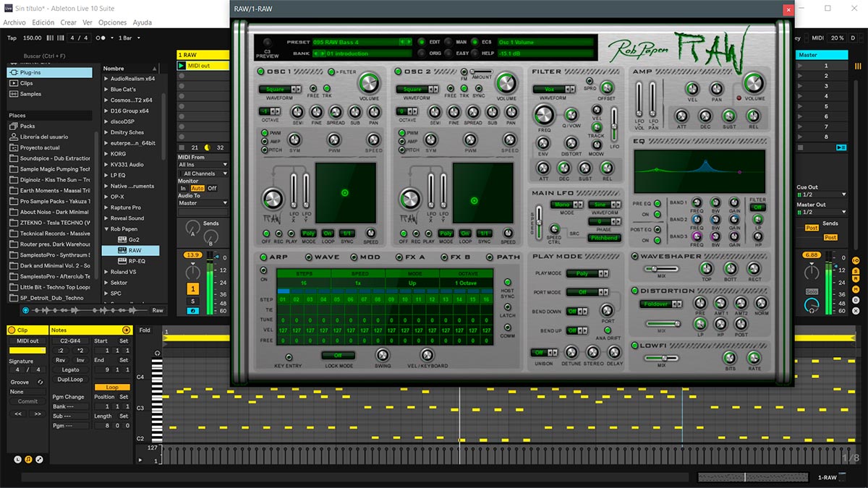Image resolution: width=868 pixels, height=488 pixels.
Task: Click the Legato button in Notes panel
Action: point(70,369)
